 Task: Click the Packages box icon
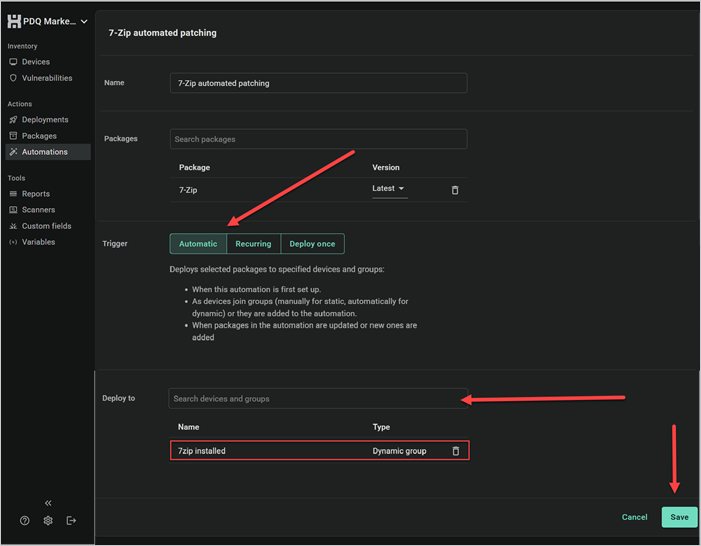click(13, 135)
